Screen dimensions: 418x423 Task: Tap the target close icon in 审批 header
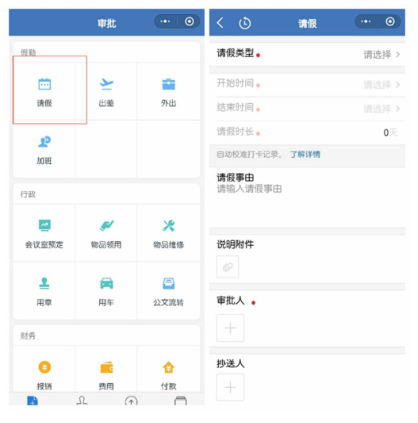(189, 22)
